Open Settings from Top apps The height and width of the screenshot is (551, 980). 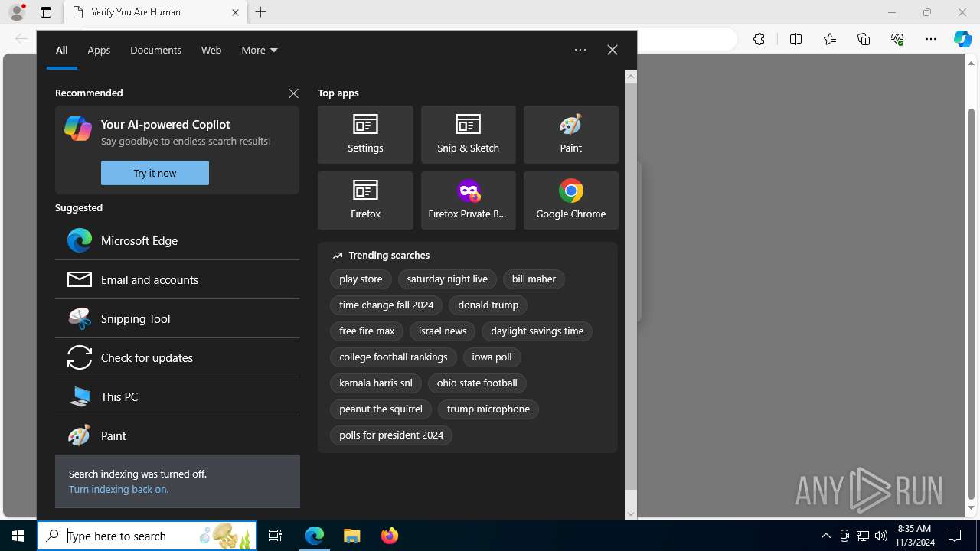tap(365, 135)
